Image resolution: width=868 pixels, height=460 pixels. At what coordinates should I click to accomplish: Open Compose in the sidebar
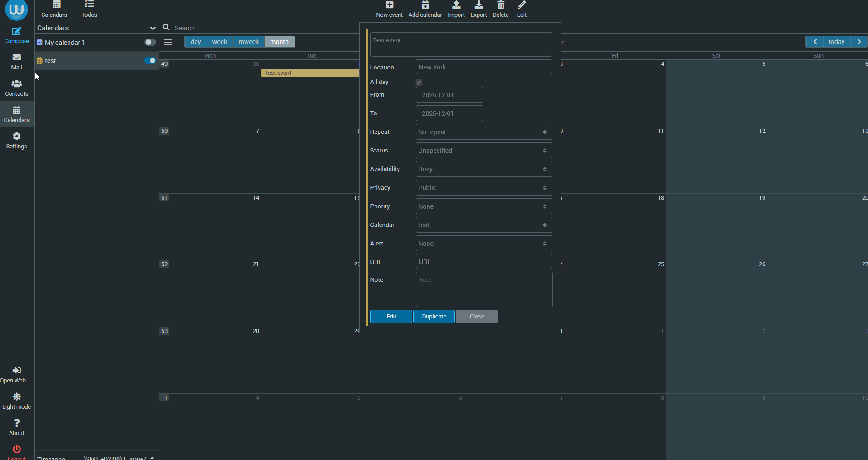pos(17,35)
